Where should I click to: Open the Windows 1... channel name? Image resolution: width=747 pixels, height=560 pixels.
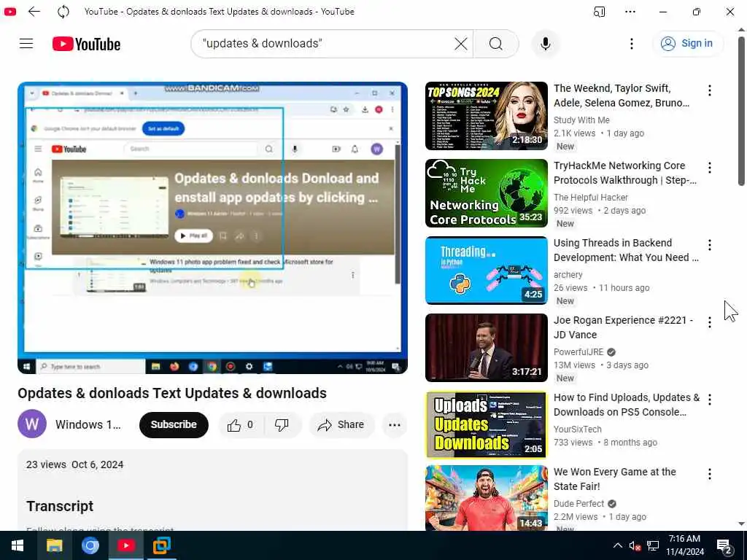[x=88, y=424]
